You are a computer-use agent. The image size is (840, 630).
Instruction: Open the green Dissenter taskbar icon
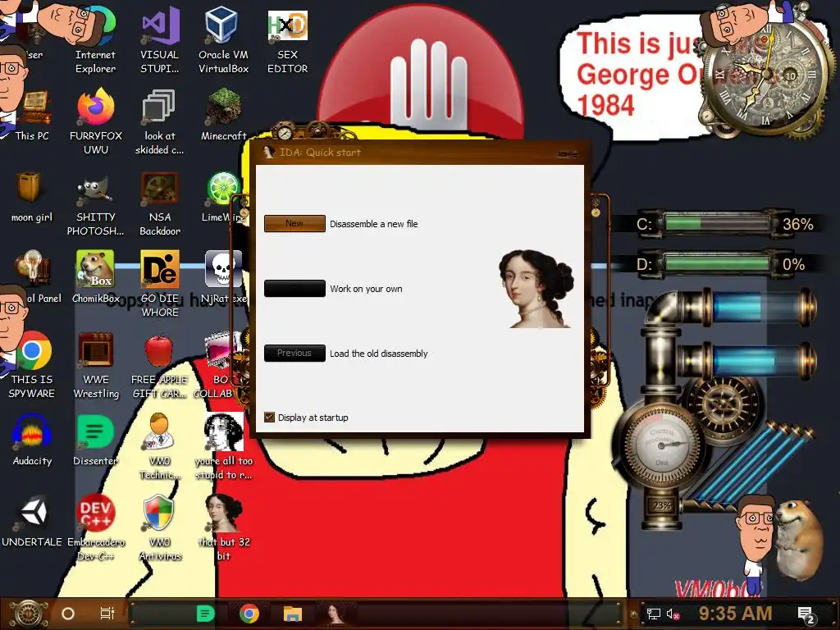point(206,614)
